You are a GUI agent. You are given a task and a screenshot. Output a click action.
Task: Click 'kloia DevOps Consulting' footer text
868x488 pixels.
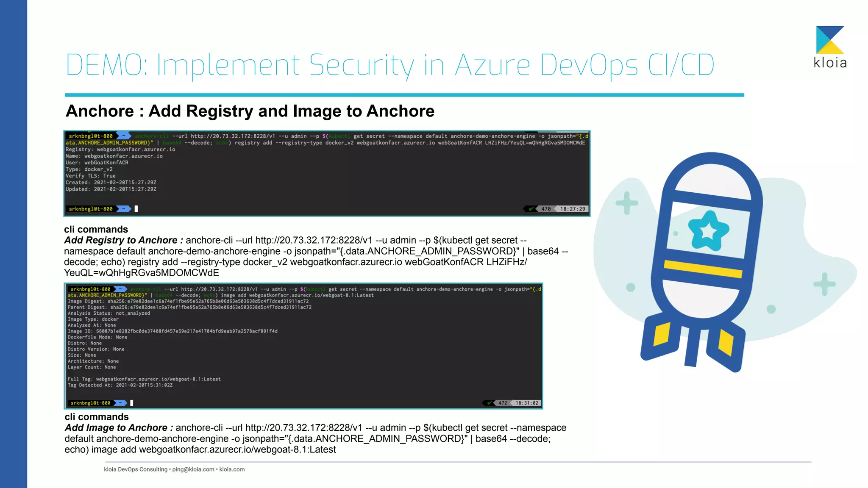(x=136, y=469)
